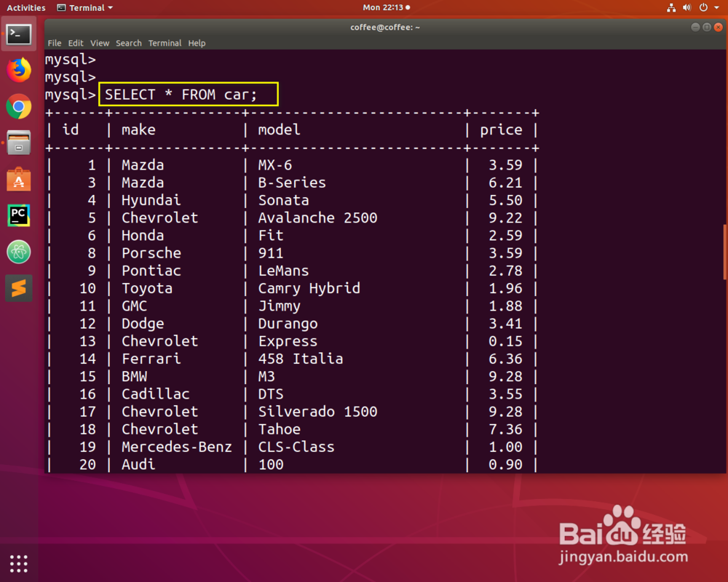Viewport: 728px width, 582px height.
Task: Click the Pontiac make cell
Action: coord(151,271)
